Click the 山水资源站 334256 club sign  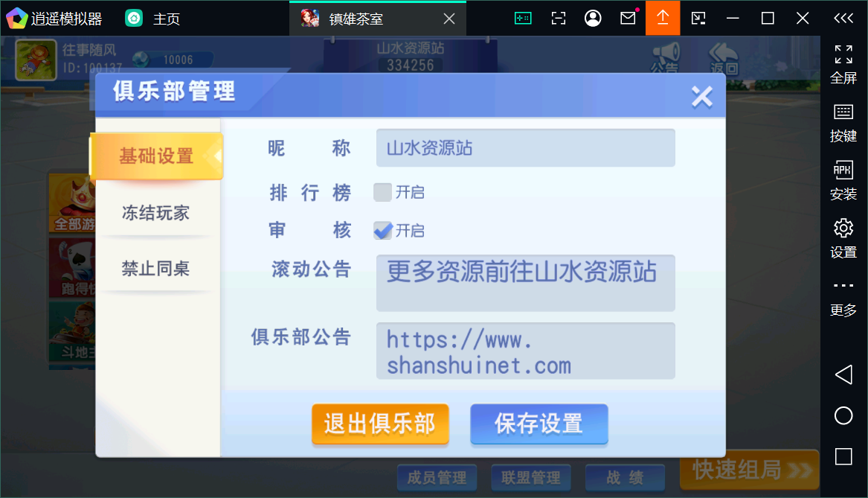(x=410, y=57)
